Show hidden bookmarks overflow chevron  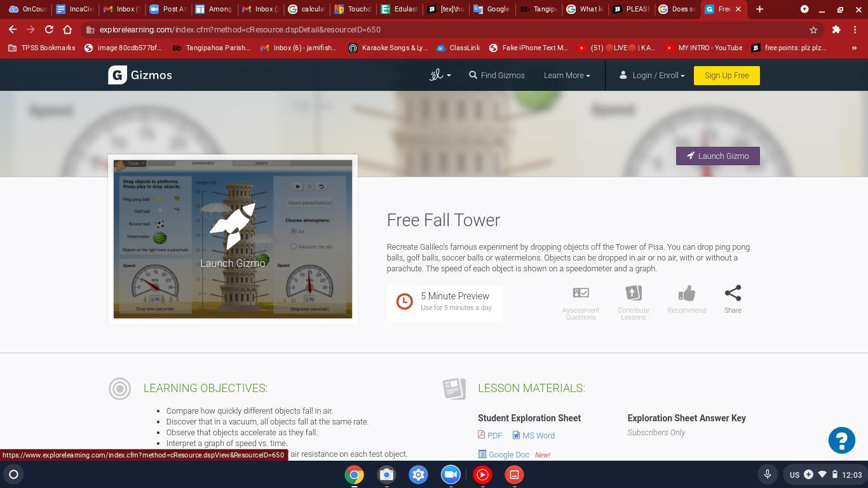click(x=854, y=48)
